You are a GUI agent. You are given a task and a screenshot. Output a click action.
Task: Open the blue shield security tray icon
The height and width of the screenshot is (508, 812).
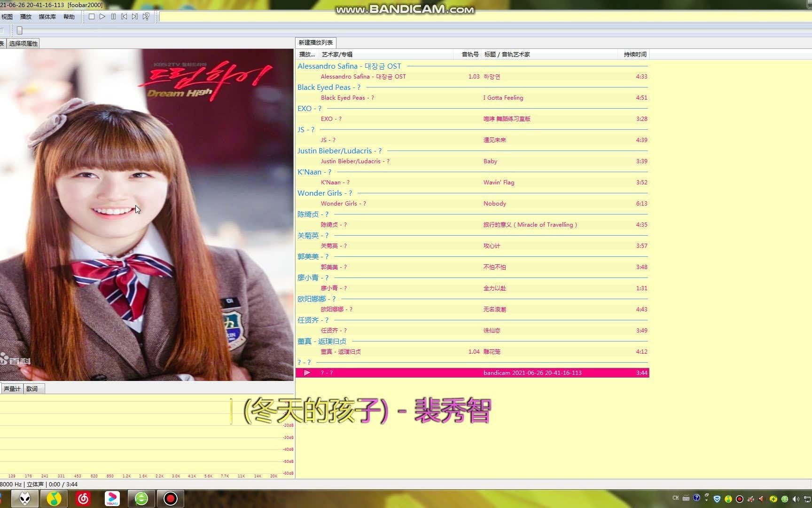pyautogui.click(x=717, y=499)
